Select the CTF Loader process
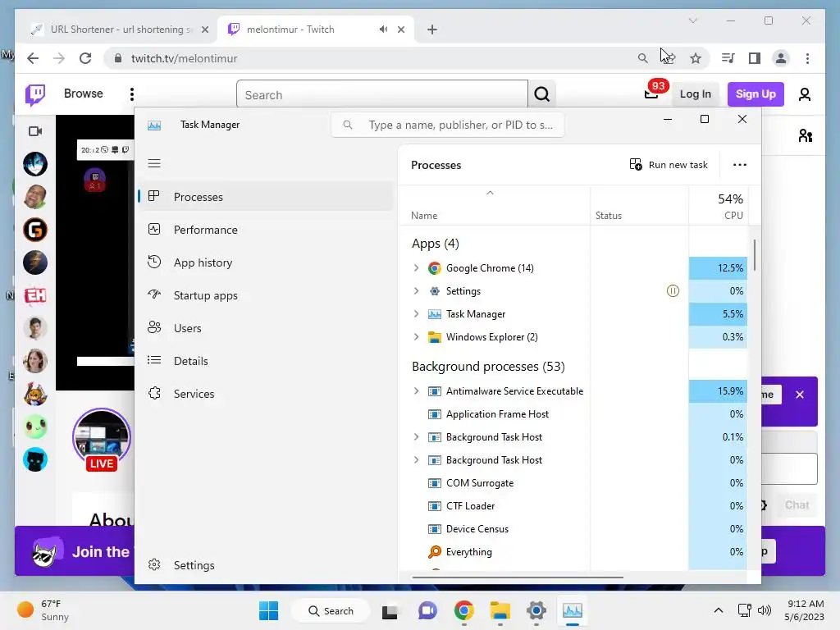The height and width of the screenshot is (630, 840). pos(470,505)
